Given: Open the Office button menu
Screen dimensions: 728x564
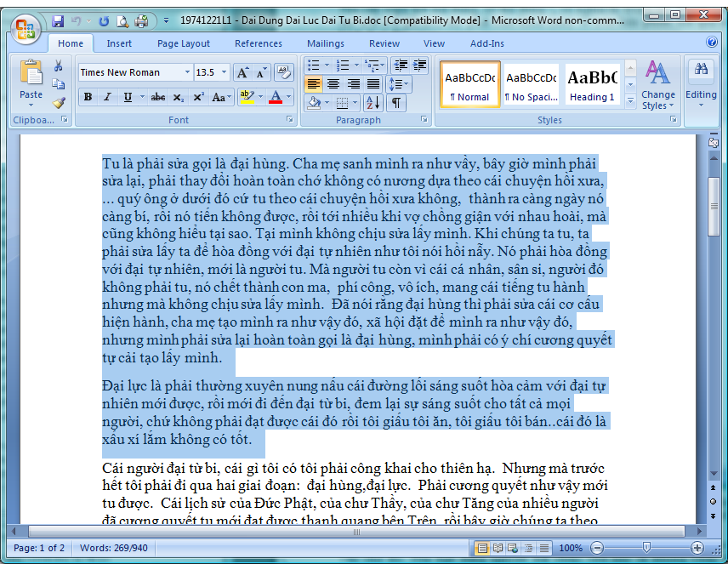Looking at the screenshot, I should click(x=26, y=28).
